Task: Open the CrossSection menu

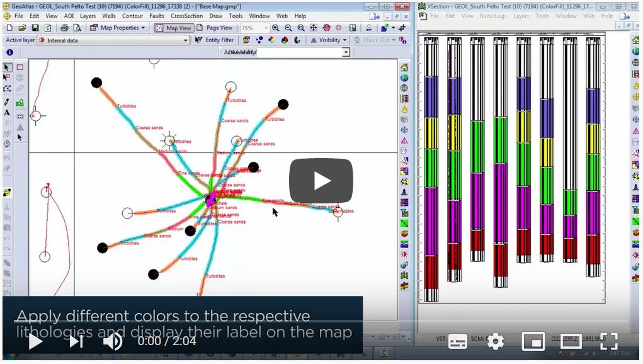Action: [x=186, y=16]
